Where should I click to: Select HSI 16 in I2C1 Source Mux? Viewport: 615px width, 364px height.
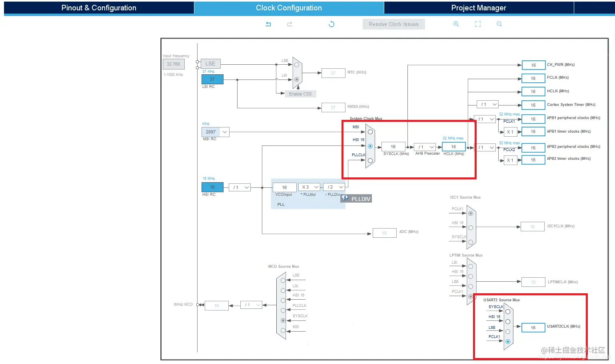point(471,228)
